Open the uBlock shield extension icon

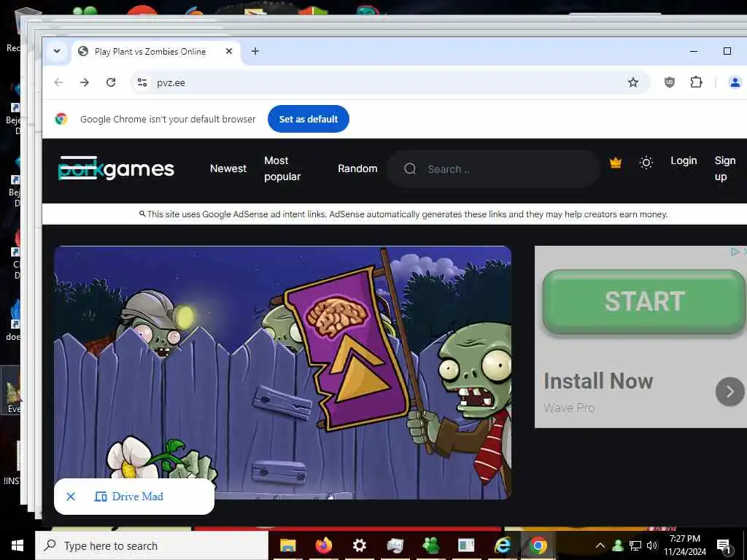(670, 82)
